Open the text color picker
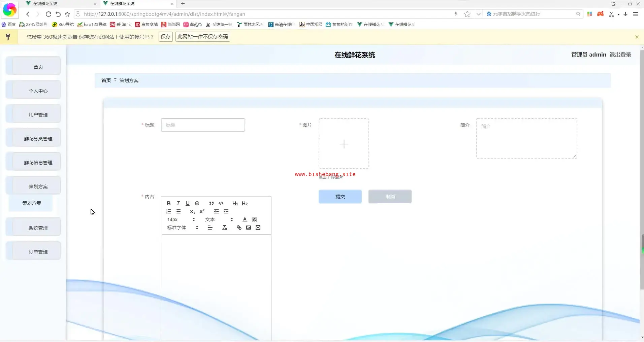Viewport: 644px width, 342px height. [245, 219]
